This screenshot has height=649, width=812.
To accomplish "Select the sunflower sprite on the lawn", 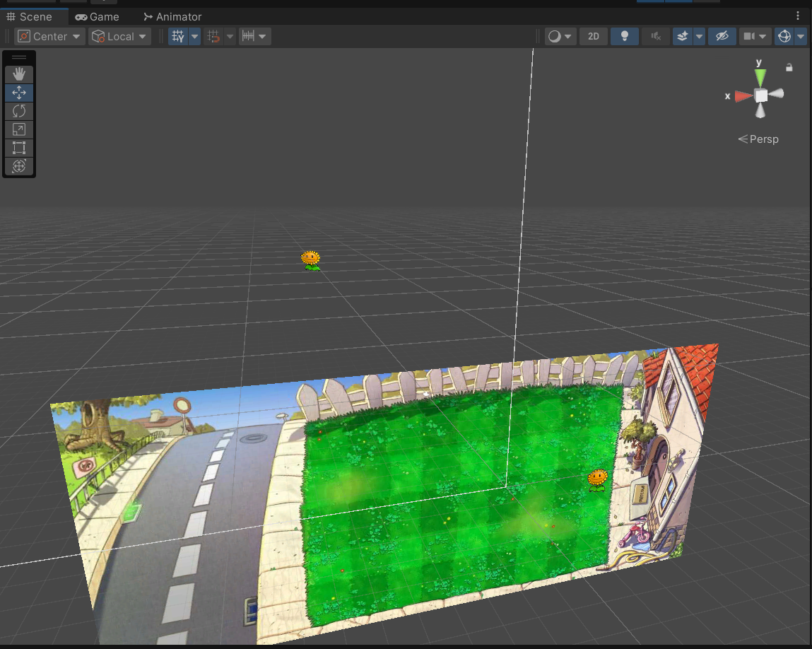I will tap(598, 480).
